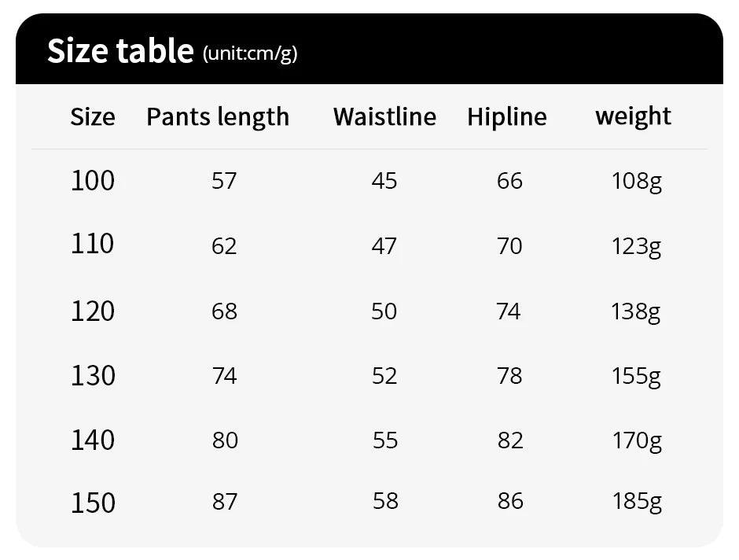The height and width of the screenshot is (560, 739).
Task: Click waistline value 45
Action: tap(384, 182)
